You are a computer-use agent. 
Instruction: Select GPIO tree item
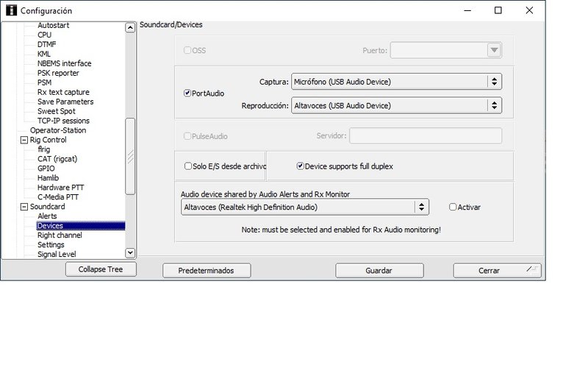[46, 169]
